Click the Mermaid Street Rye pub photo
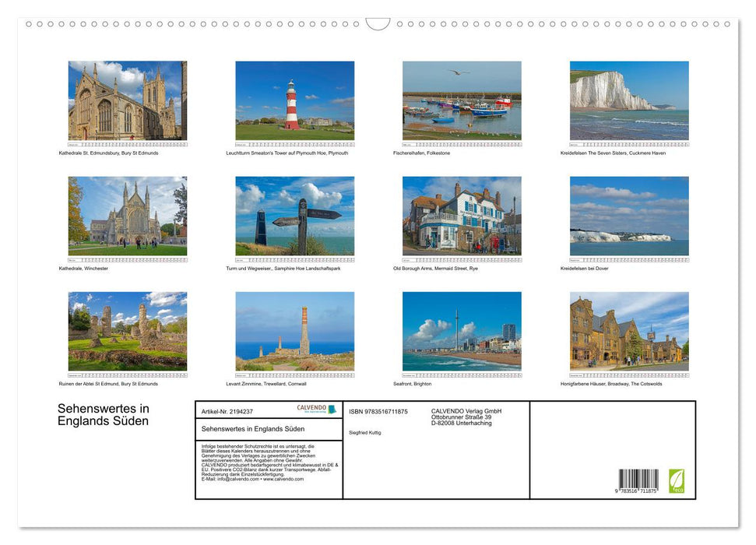This screenshot has width=756, height=545. [x=462, y=216]
